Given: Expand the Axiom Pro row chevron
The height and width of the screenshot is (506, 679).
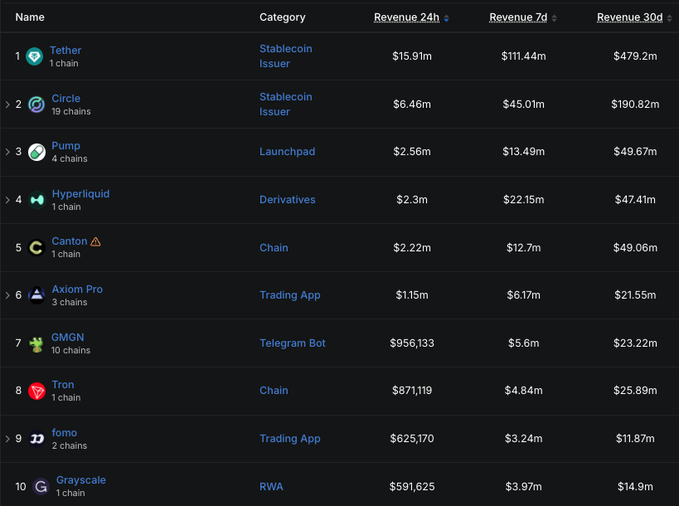Looking at the screenshot, I should [x=7, y=295].
